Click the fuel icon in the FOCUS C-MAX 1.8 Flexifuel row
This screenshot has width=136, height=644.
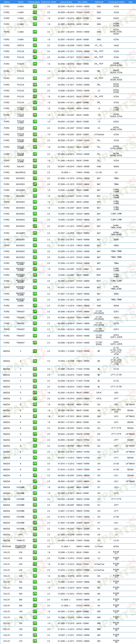tap(35, 134)
